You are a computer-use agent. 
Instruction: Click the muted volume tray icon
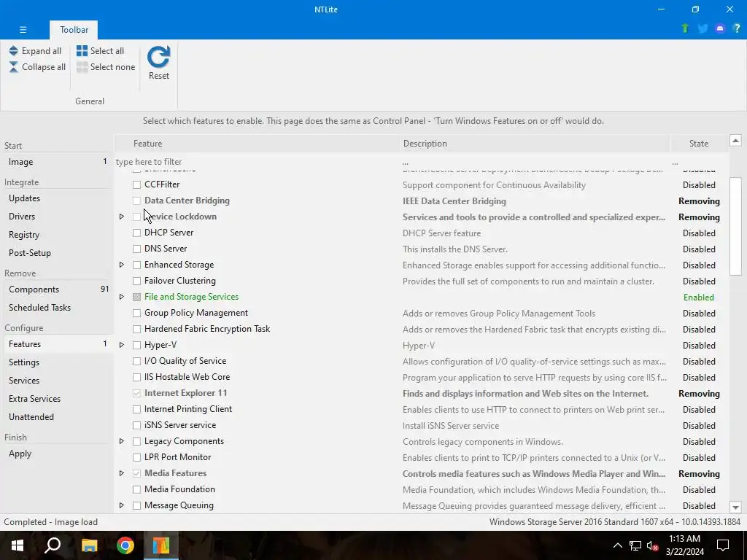(652, 545)
